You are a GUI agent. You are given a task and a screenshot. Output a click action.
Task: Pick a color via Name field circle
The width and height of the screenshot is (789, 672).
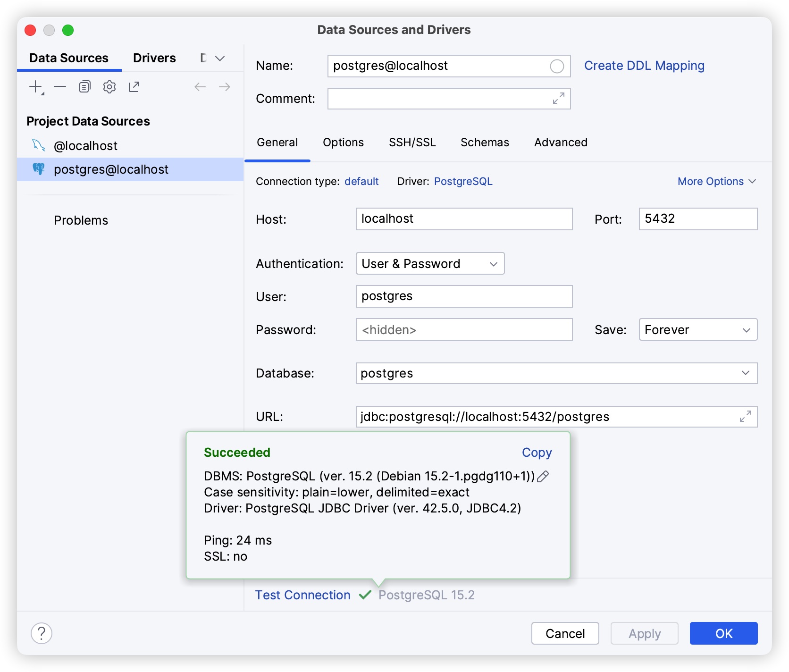tap(557, 66)
